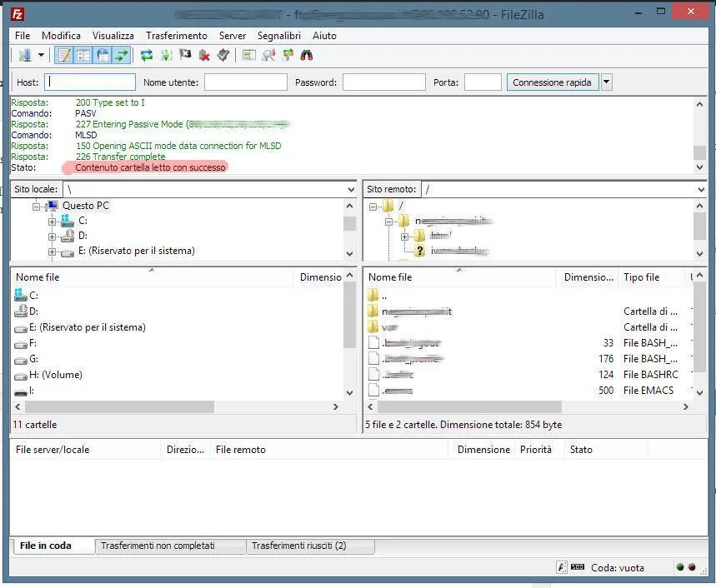Process the transfer queue
The height and width of the screenshot is (588, 716).
click(x=167, y=54)
